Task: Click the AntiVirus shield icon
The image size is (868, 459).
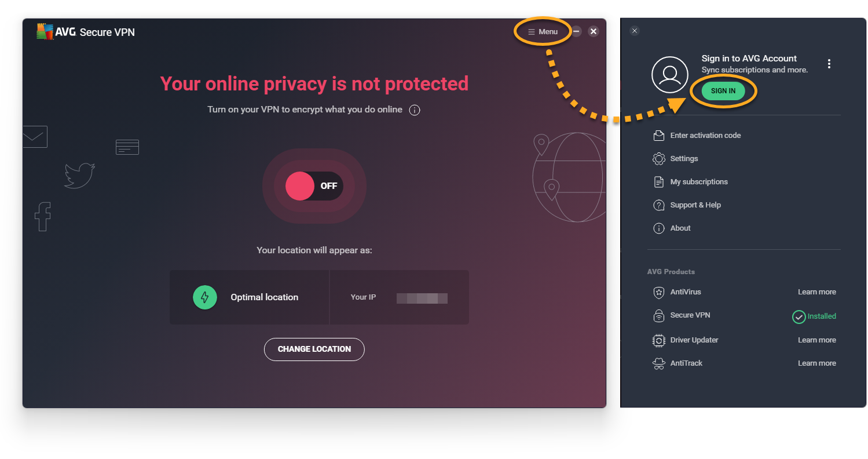Action: tap(658, 292)
